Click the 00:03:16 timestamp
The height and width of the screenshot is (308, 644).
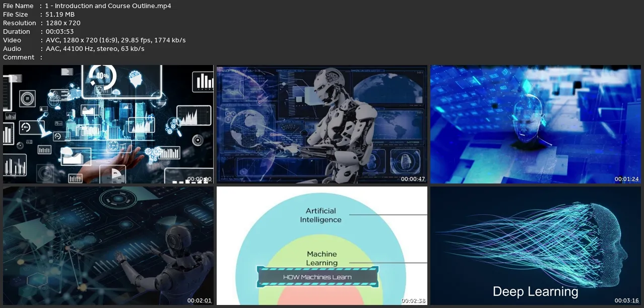coord(627,301)
